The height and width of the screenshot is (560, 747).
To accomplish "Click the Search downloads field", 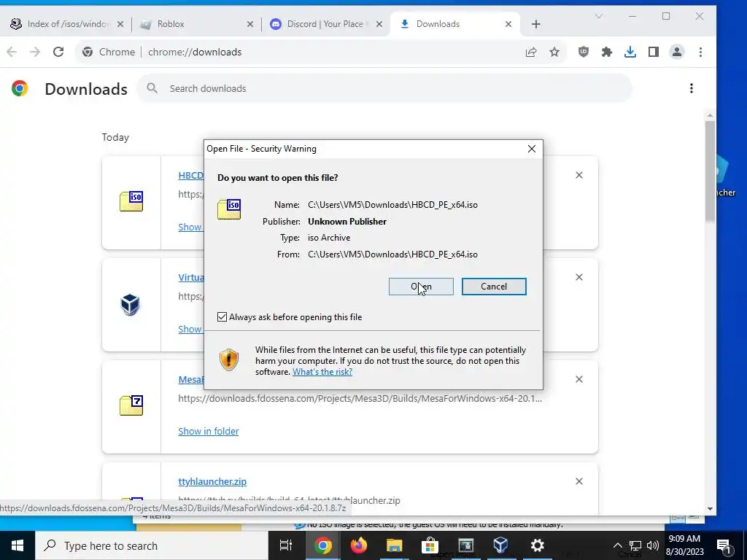I will [x=385, y=88].
